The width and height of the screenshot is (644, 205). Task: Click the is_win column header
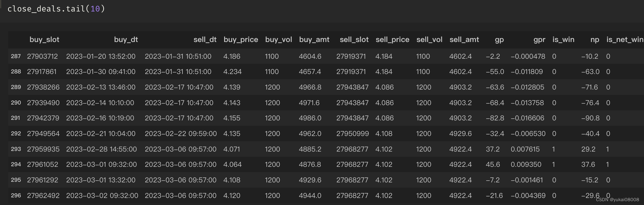coord(563,40)
